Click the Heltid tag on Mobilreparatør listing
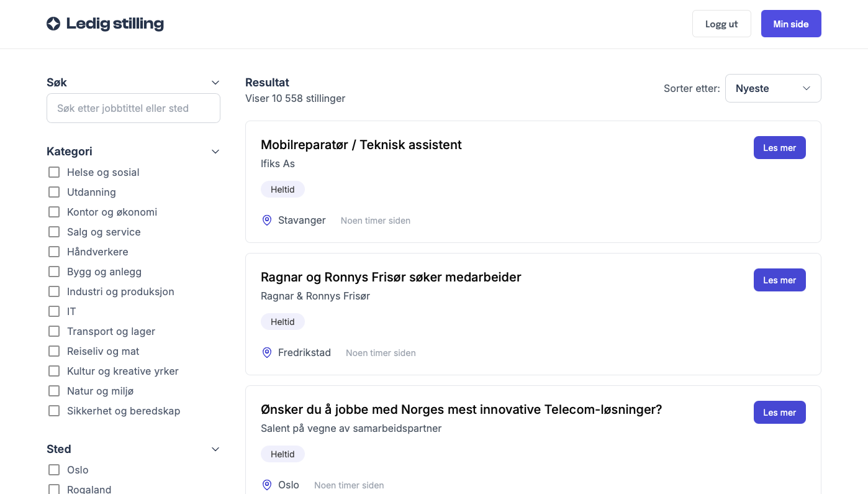The width and height of the screenshot is (868, 494). click(283, 190)
